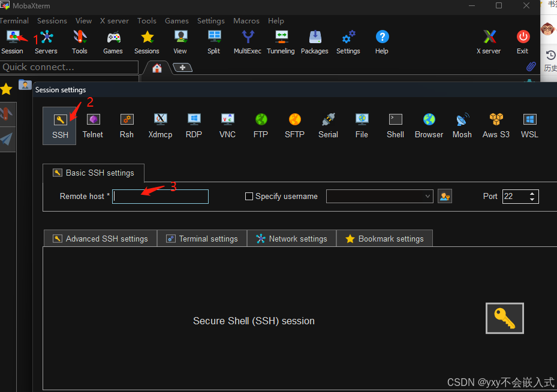557x392 pixels.
Task: Select the Browser session type
Action: (429, 126)
